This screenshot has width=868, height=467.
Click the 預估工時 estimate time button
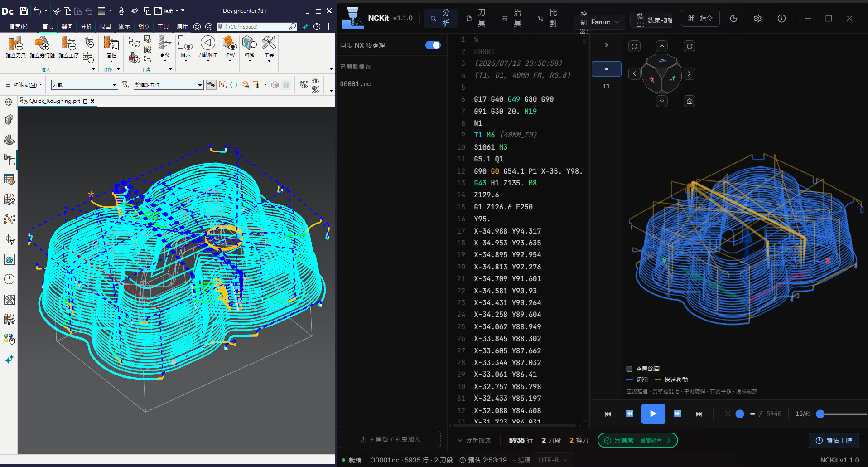point(834,440)
